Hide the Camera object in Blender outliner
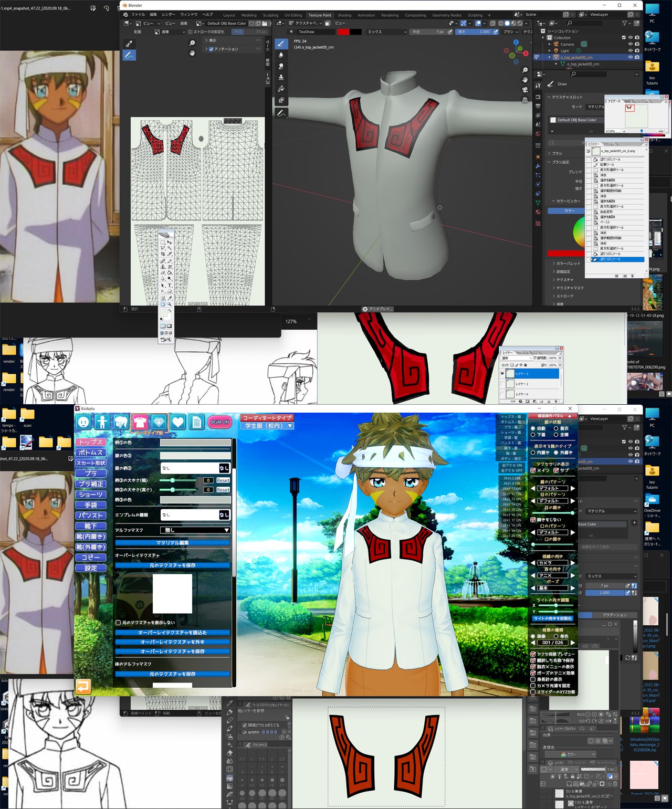672x809 pixels. coord(630,44)
